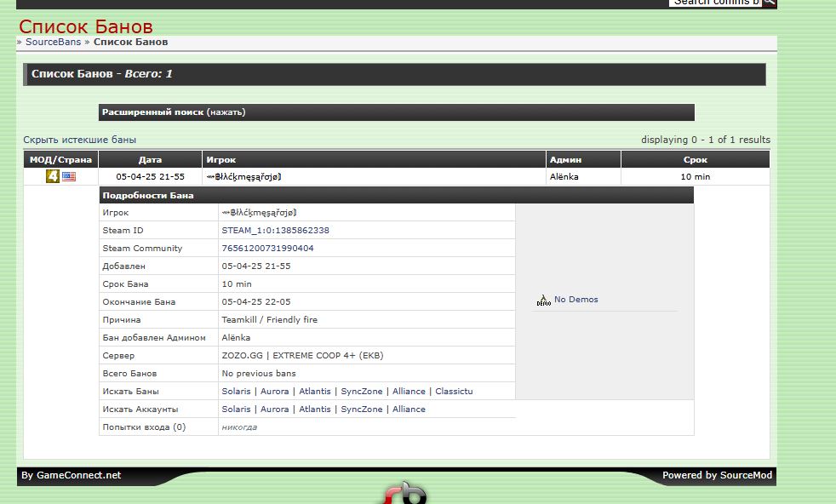This screenshot has width=836, height=504.
Task: Click the SourceMod footer link
Action: [746, 476]
